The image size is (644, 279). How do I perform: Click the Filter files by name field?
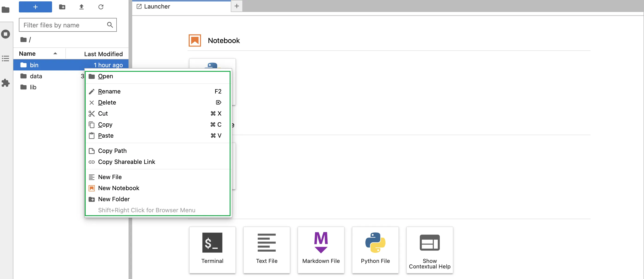(68, 25)
